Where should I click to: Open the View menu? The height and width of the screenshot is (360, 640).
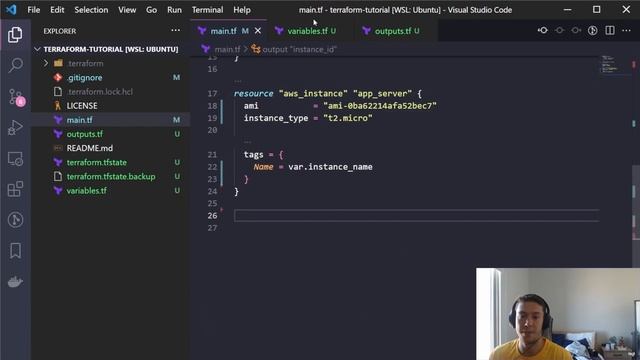(x=127, y=10)
